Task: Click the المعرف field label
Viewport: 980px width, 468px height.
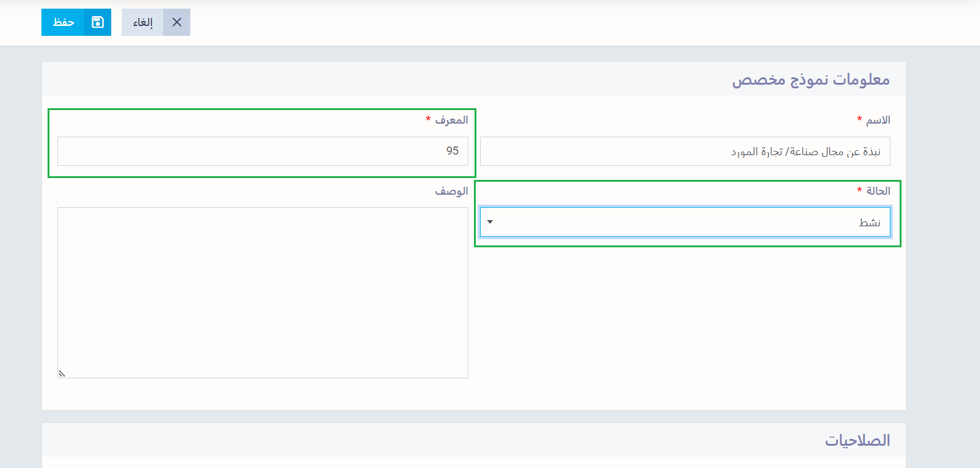Action: (x=451, y=120)
